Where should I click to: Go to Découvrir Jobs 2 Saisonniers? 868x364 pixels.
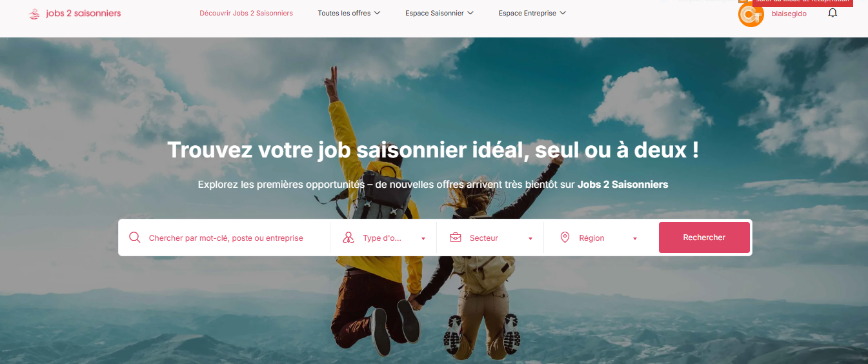coord(246,13)
